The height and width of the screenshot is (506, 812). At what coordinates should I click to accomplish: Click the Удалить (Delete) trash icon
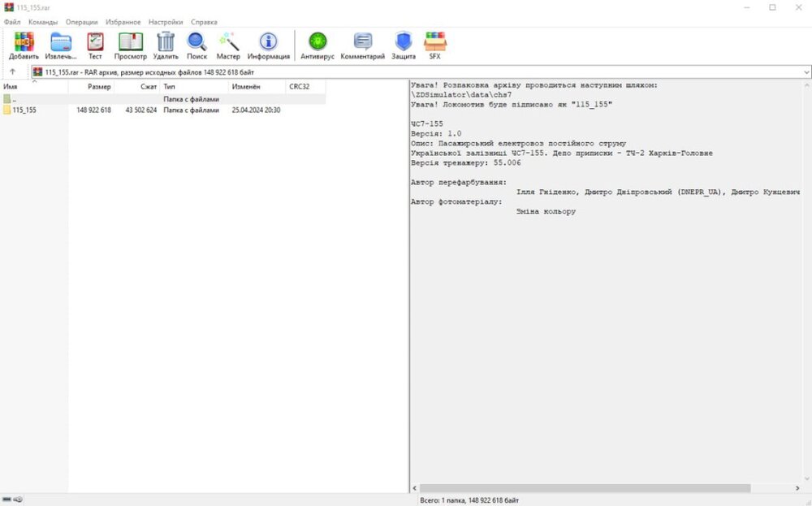tap(166, 42)
